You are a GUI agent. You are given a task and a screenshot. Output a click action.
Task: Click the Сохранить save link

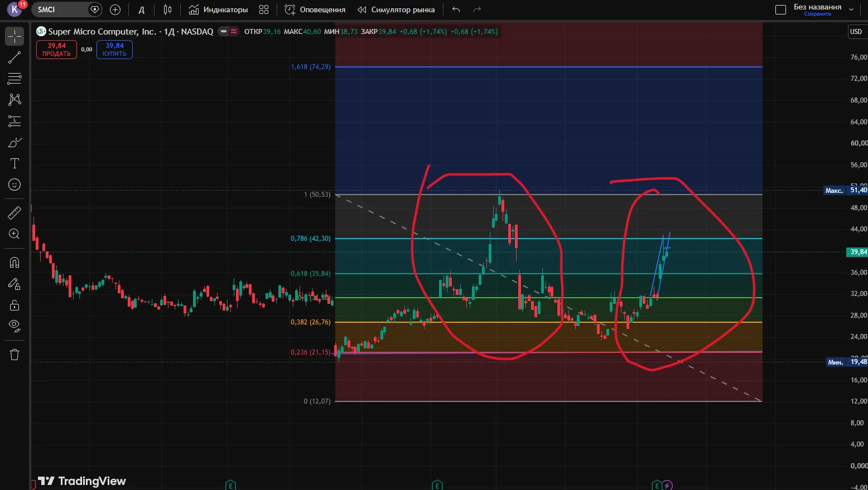tap(817, 14)
